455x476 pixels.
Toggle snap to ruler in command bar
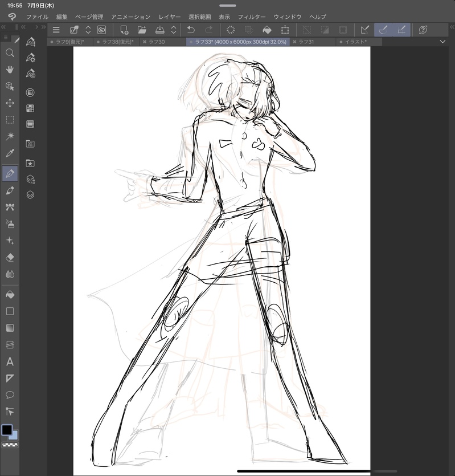(x=365, y=30)
